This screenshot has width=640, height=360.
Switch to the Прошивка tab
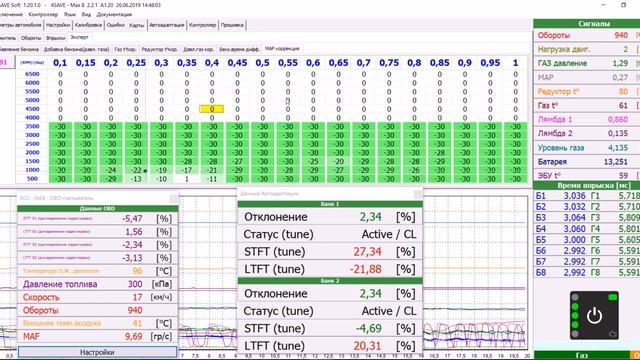pos(232,25)
